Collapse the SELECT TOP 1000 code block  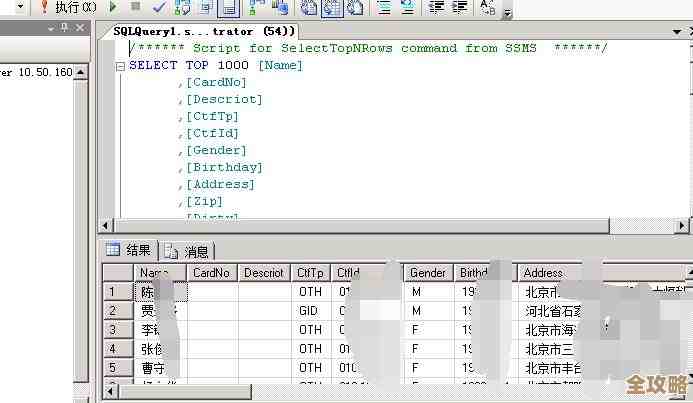click(120, 66)
